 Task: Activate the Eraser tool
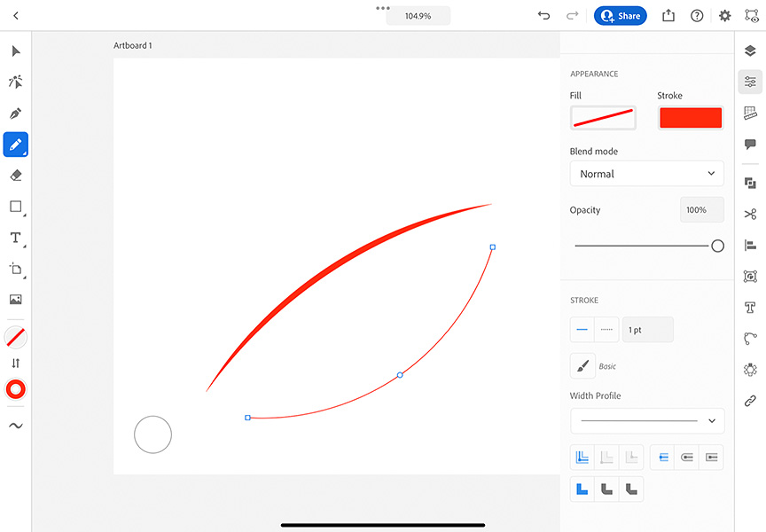click(x=15, y=176)
